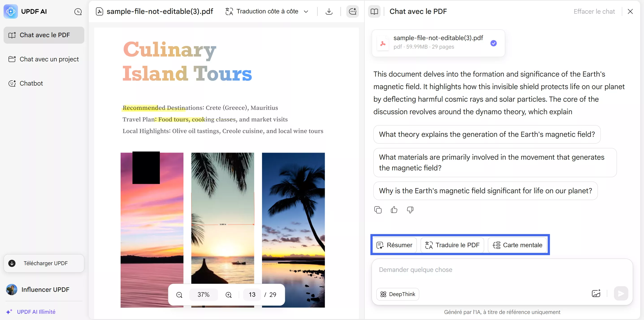
Task: Open Traduction côte à côte dropdown
Action: (267, 11)
